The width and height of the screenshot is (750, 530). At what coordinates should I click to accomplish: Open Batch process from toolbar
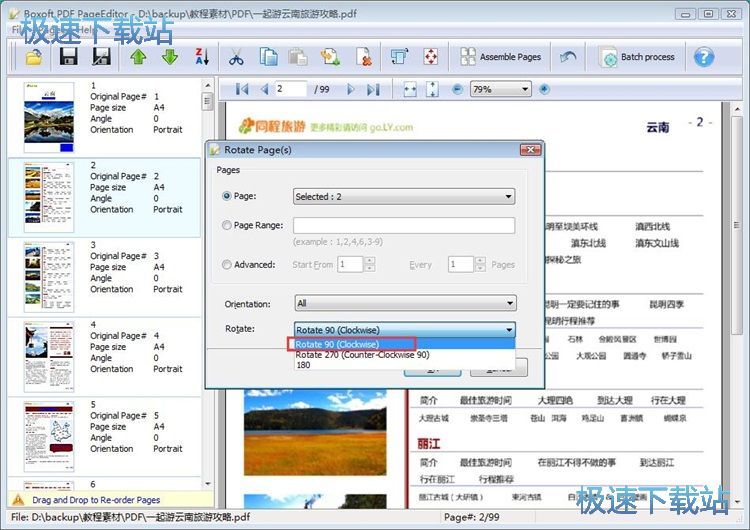[x=637, y=57]
